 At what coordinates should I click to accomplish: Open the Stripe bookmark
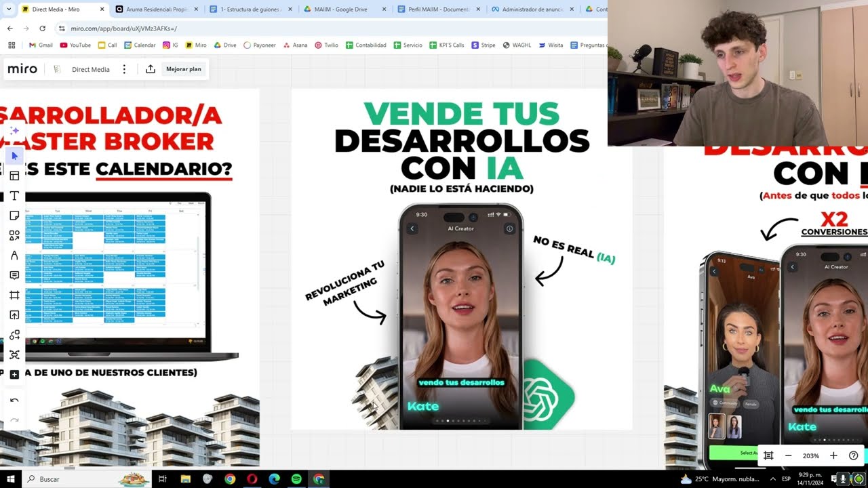pos(484,45)
